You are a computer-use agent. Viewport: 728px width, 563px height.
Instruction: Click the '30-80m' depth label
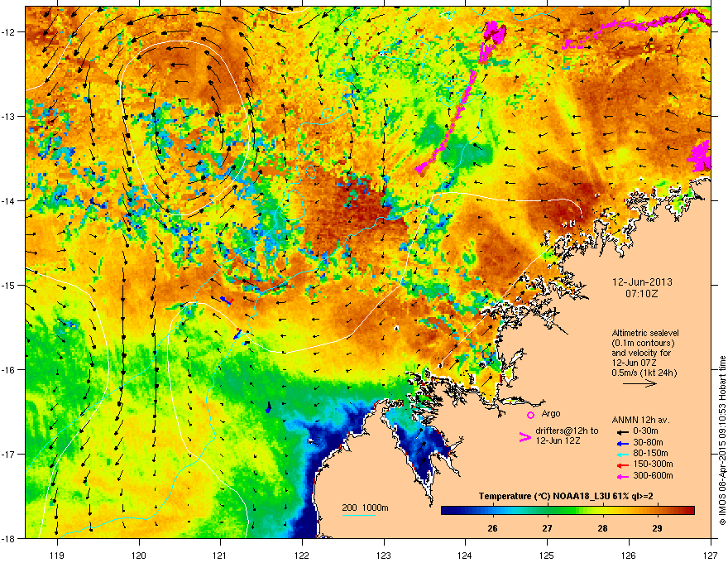pos(648,442)
